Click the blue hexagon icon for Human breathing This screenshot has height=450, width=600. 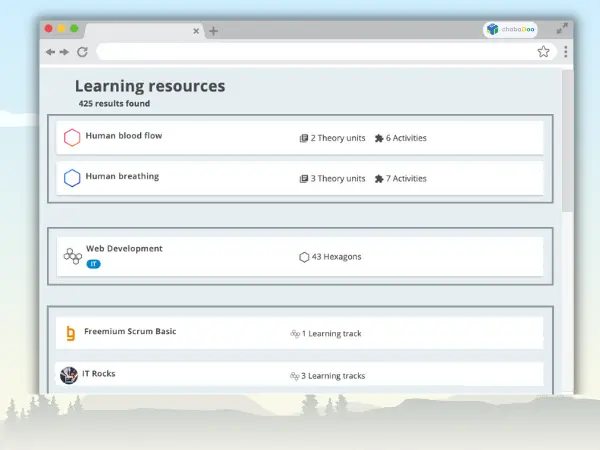[72, 178]
